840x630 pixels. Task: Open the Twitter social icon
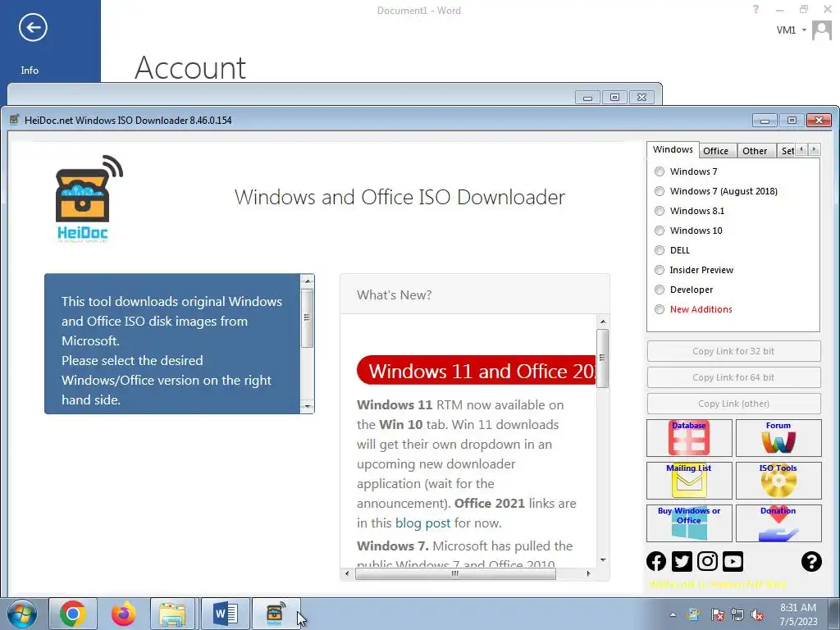click(682, 561)
